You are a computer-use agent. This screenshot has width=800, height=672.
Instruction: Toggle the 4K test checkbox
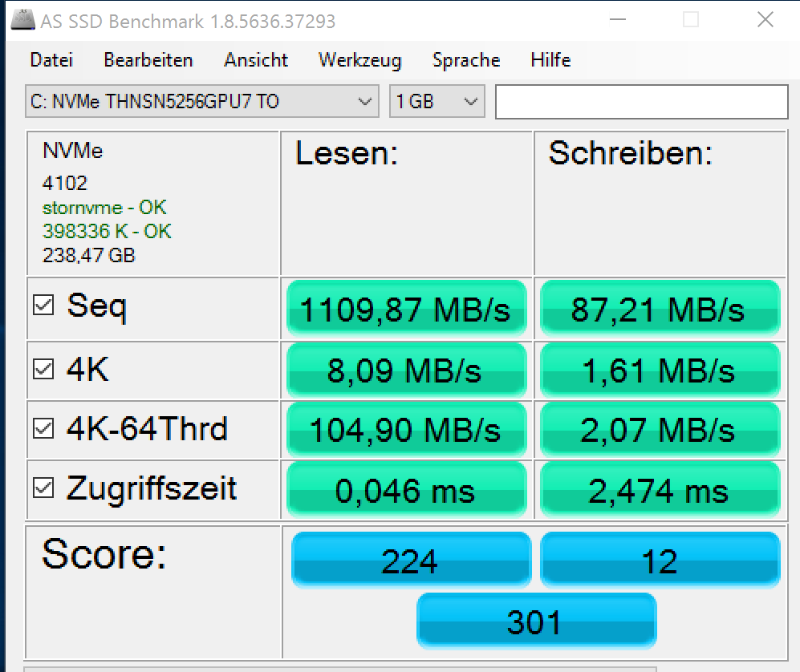point(43,369)
